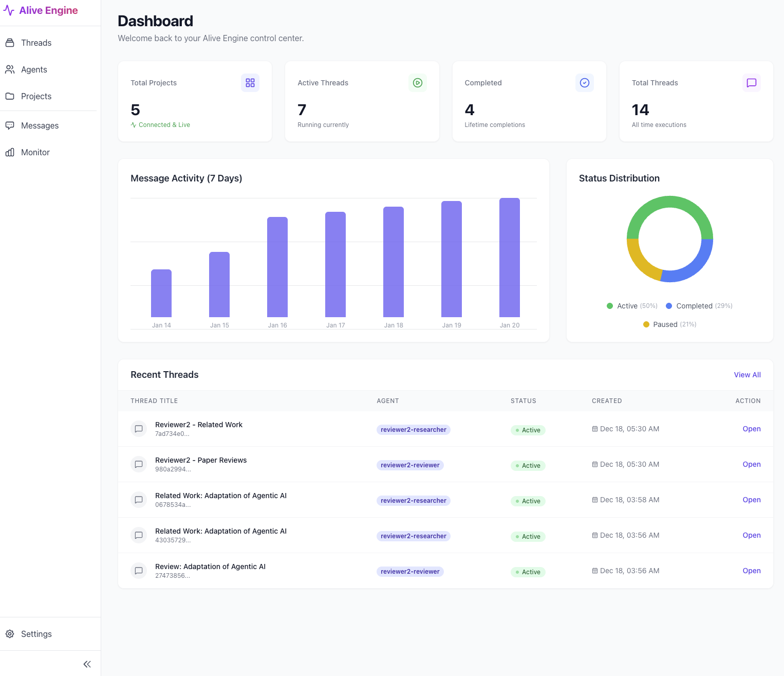This screenshot has width=784, height=676.
Task: Toggle Completed series in status legend
Action: click(694, 306)
